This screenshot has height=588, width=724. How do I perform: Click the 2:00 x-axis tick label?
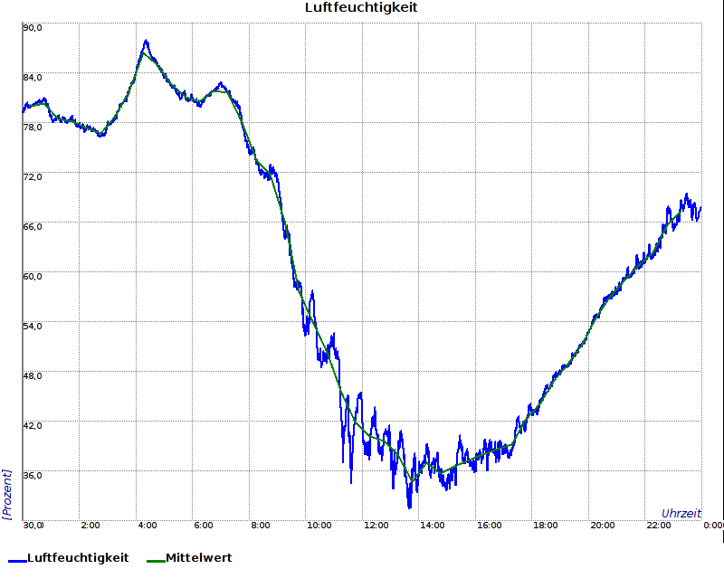90,526
